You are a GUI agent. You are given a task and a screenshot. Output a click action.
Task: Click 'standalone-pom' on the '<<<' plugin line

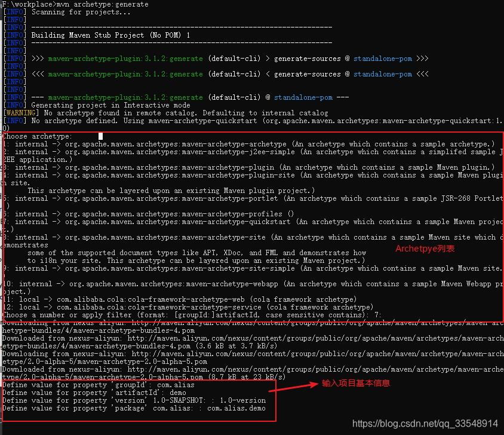coord(383,74)
